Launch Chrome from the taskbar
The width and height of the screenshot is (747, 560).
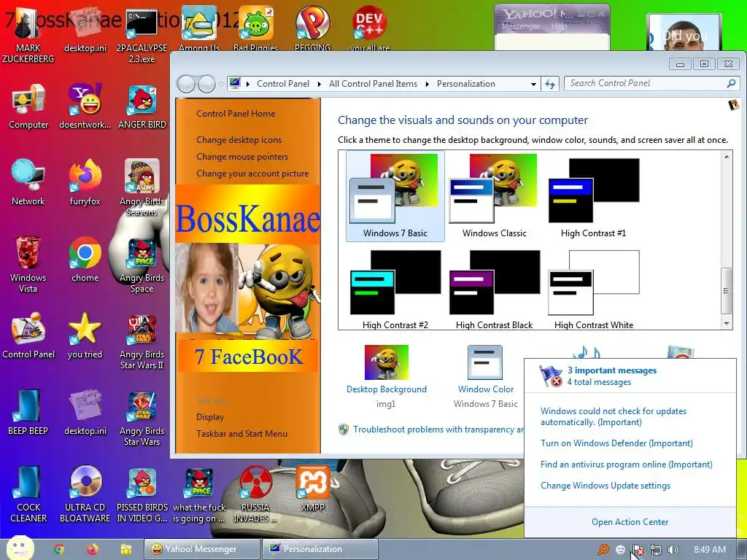tap(58, 549)
